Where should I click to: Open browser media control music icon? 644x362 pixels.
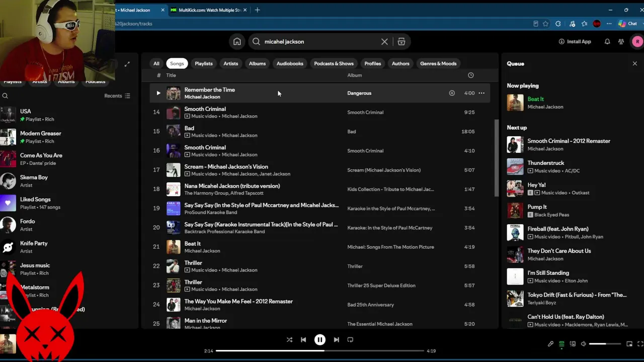(x=572, y=24)
